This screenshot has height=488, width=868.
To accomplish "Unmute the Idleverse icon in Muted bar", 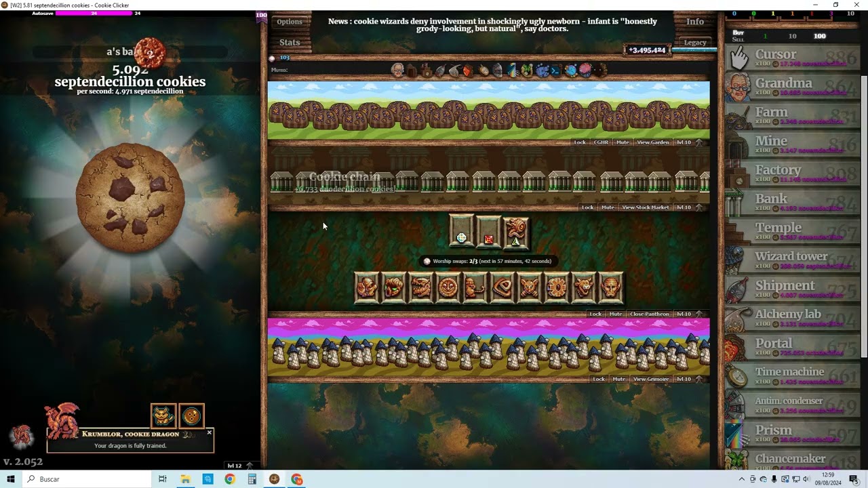I will pyautogui.click(x=570, y=70).
